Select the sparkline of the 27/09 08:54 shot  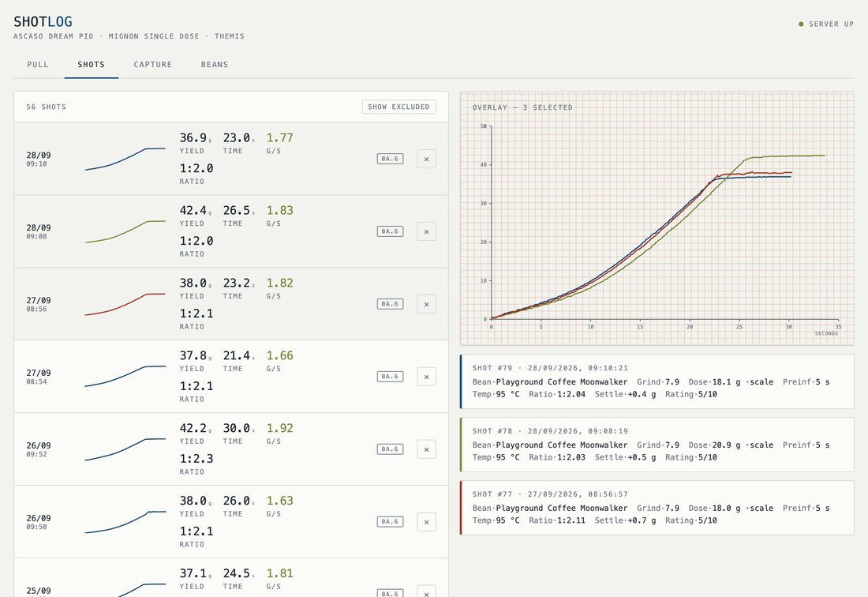click(125, 377)
